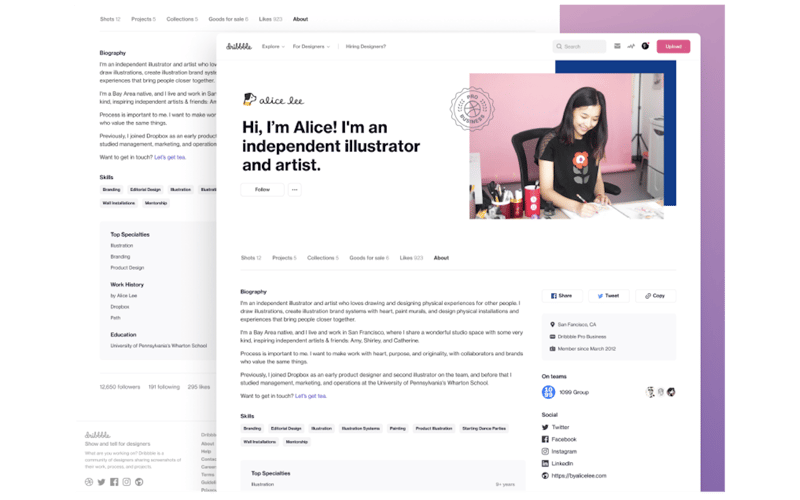The height and width of the screenshot is (500, 800).
Task: Click the Dribbble ball icon in the background footer
Action: click(89, 482)
